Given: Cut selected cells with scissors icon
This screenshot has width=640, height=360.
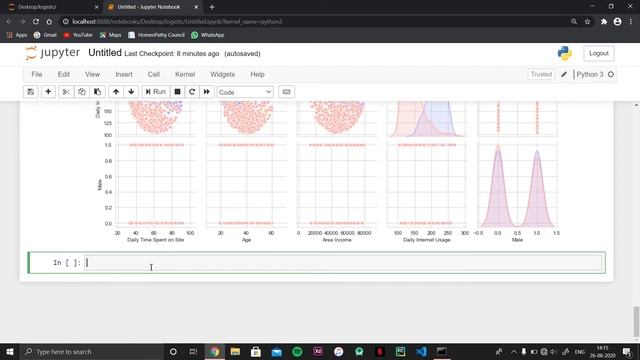Looking at the screenshot, I should click(66, 92).
